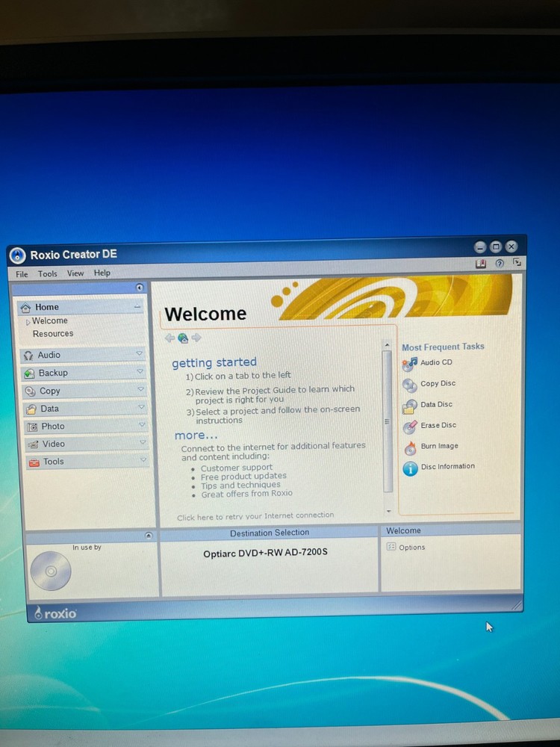Click the Welcome pane scroll up arrow
The image size is (560, 747).
click(x=387, y=345)
